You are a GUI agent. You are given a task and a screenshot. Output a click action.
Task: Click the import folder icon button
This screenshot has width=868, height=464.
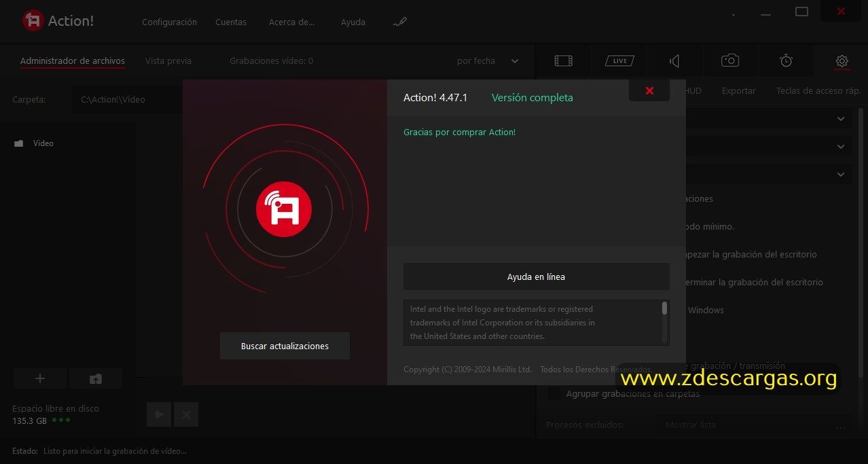pos(96,378)
